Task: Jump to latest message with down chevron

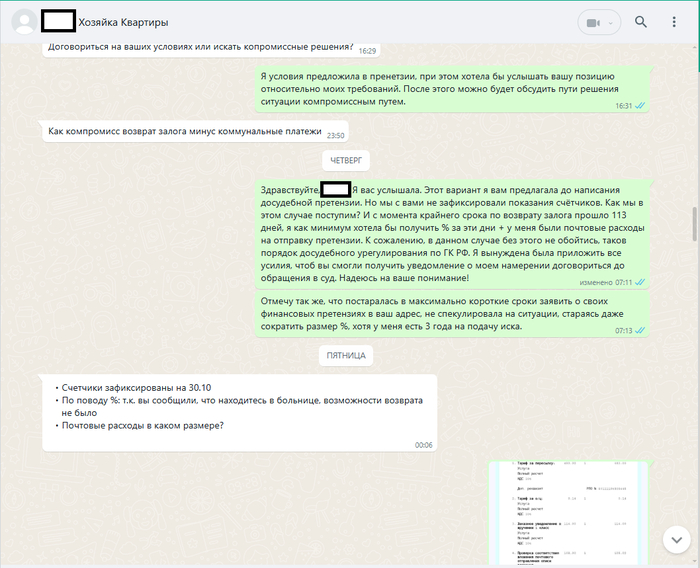Action: click(x=677, y=538)
